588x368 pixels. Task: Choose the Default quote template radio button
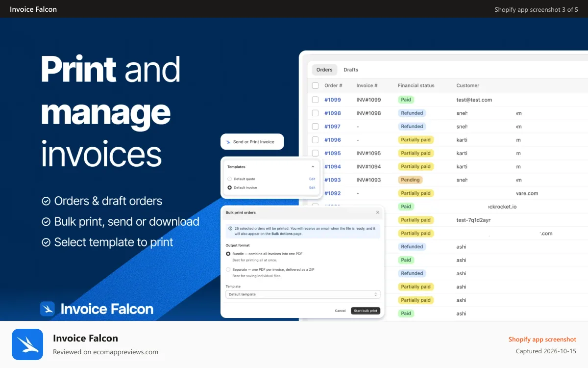click(230, 179)
